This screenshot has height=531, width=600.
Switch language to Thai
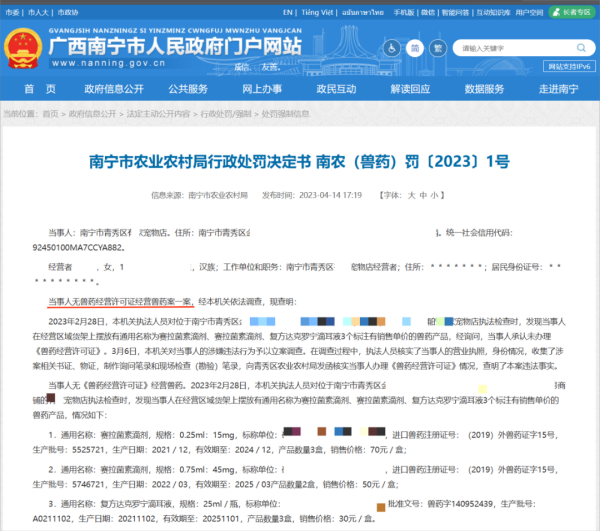pos(363,13)
